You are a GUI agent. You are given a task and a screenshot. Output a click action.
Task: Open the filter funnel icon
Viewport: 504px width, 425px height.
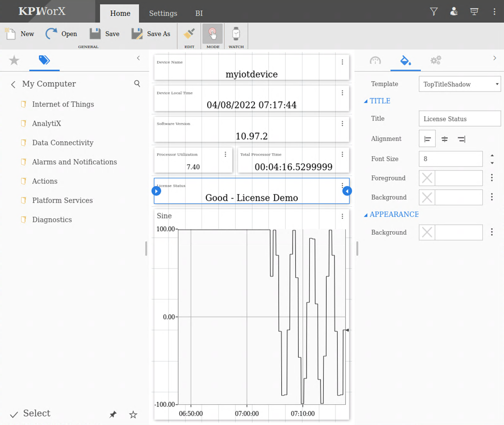click(x=434, y=11)
